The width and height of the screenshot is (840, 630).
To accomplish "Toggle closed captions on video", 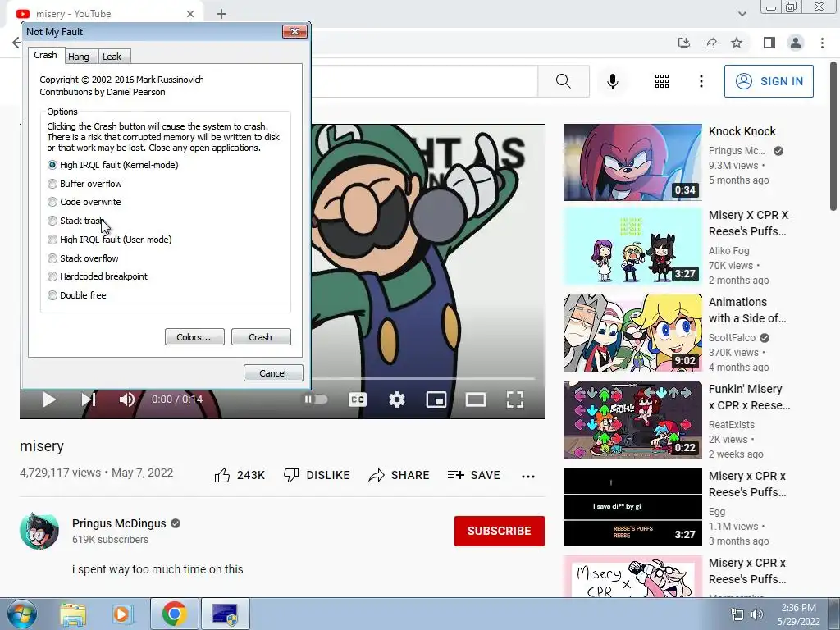I will coord(358,399).
